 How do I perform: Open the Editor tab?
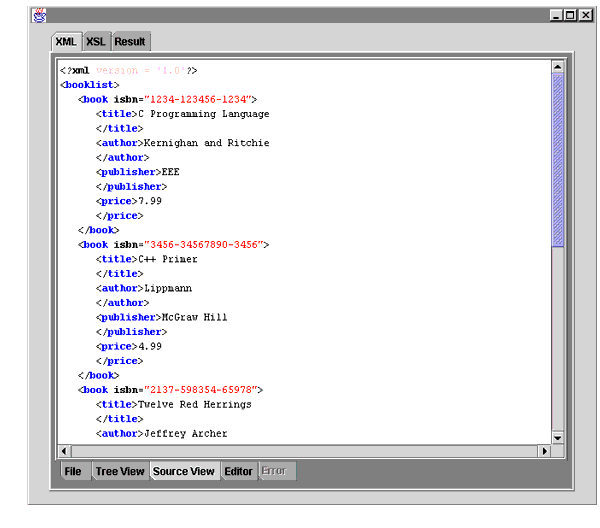(238, 471)
